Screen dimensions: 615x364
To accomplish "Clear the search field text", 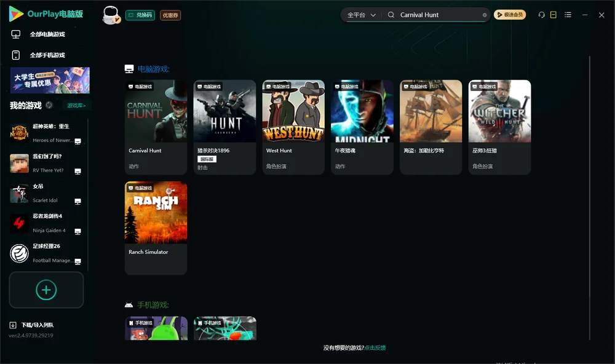I will pyautogui.click(x=485, y=15).
